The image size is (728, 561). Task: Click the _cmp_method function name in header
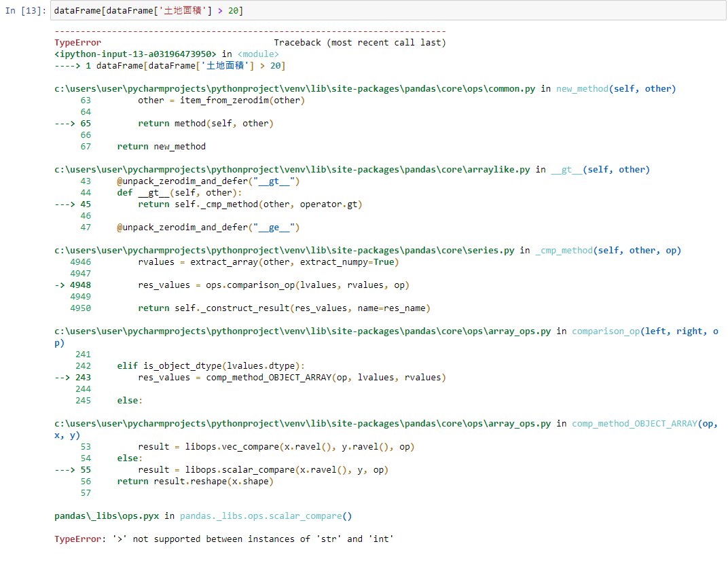click(564, 251)
